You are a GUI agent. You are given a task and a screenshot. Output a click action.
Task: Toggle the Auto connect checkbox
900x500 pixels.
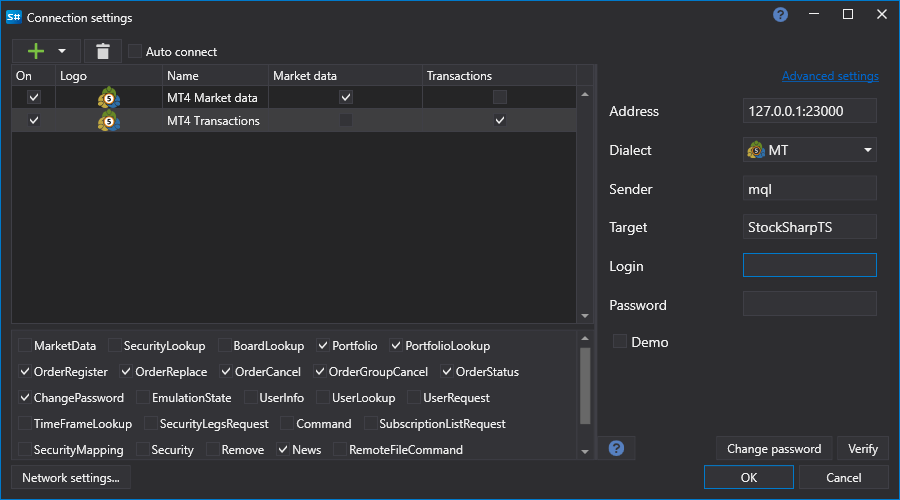point(135,51)
